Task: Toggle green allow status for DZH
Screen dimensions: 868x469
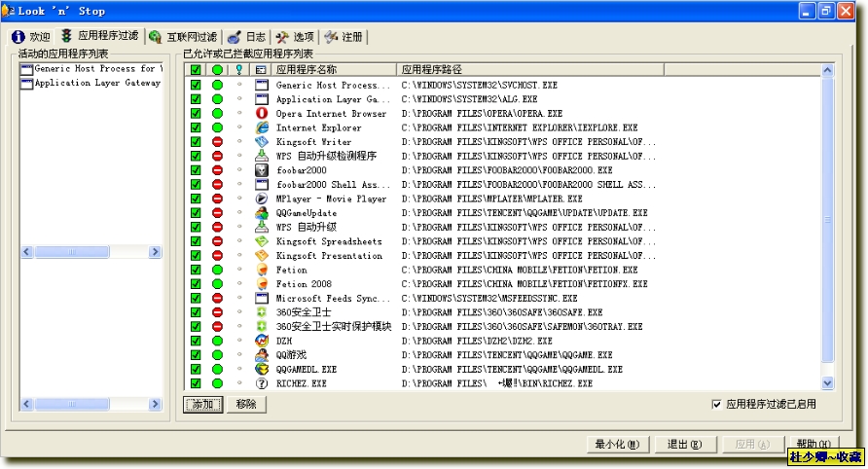Action: tap(218, 341)
